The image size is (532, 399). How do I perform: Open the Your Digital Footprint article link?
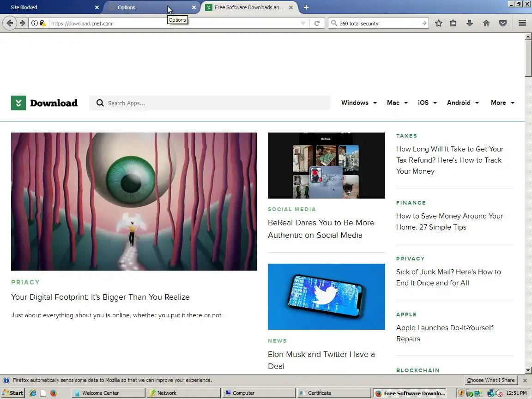pyautogui.click(x=100, y=297)
